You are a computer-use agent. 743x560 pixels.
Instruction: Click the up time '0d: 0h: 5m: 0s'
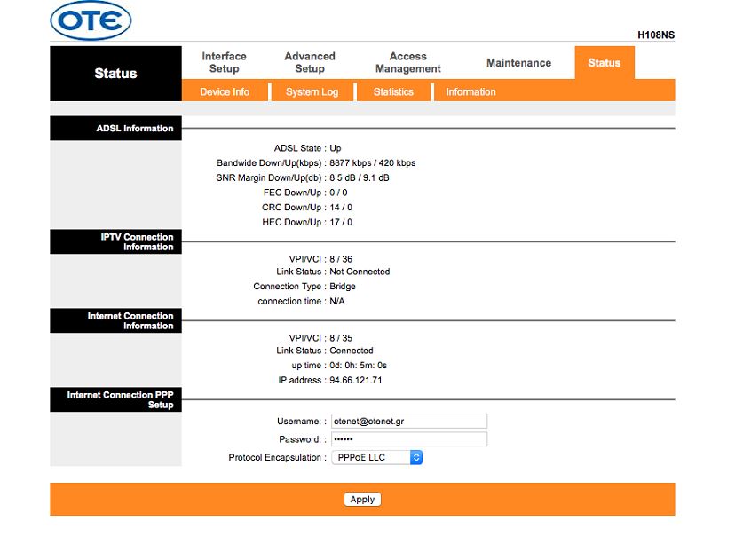tap(359, 366)
